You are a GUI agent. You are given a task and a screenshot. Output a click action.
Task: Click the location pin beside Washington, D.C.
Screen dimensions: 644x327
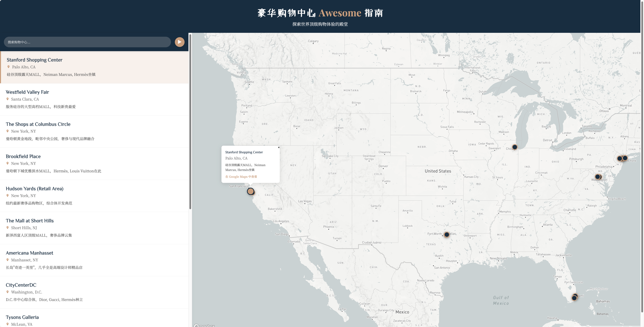8,292
